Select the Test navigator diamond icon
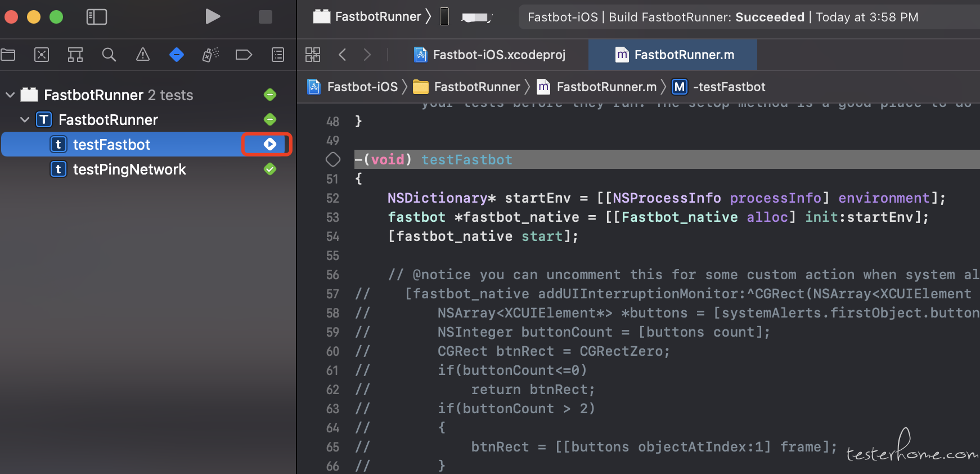The width and height of the screenshot is (980, 474). [177, 55]
